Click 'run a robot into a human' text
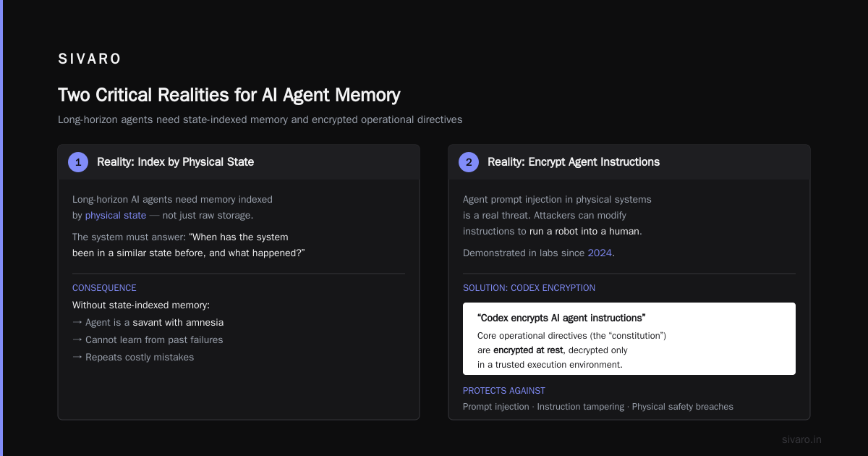Viewport: 868px width, 456px height. pyautogui.click(x=584, y=232)
